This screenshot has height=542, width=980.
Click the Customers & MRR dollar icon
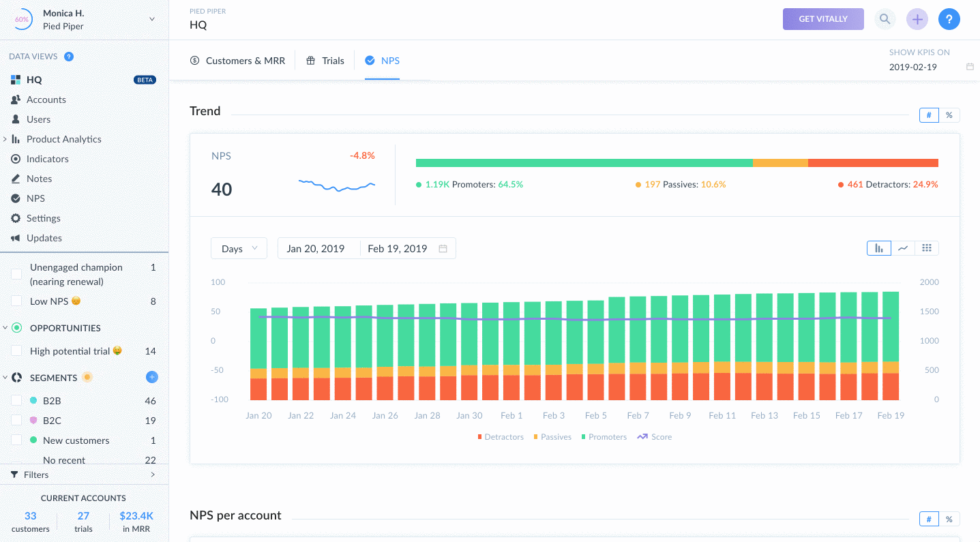tap(195, 61)
